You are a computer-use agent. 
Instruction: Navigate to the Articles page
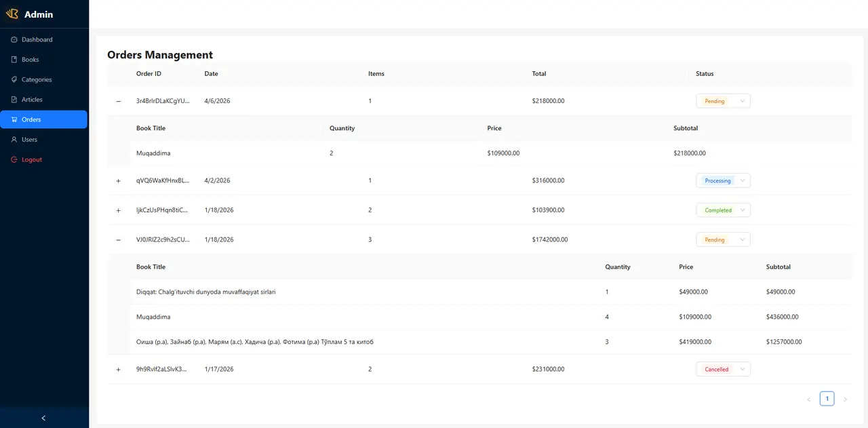(44, 100)
